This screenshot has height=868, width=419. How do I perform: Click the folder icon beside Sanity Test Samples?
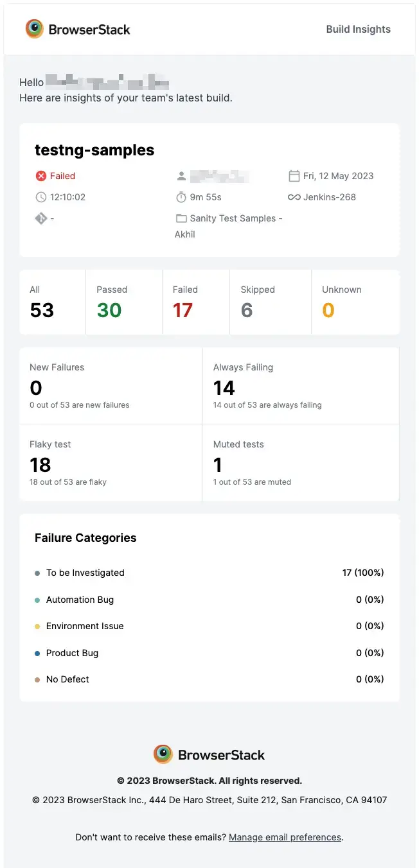point(181,218)
